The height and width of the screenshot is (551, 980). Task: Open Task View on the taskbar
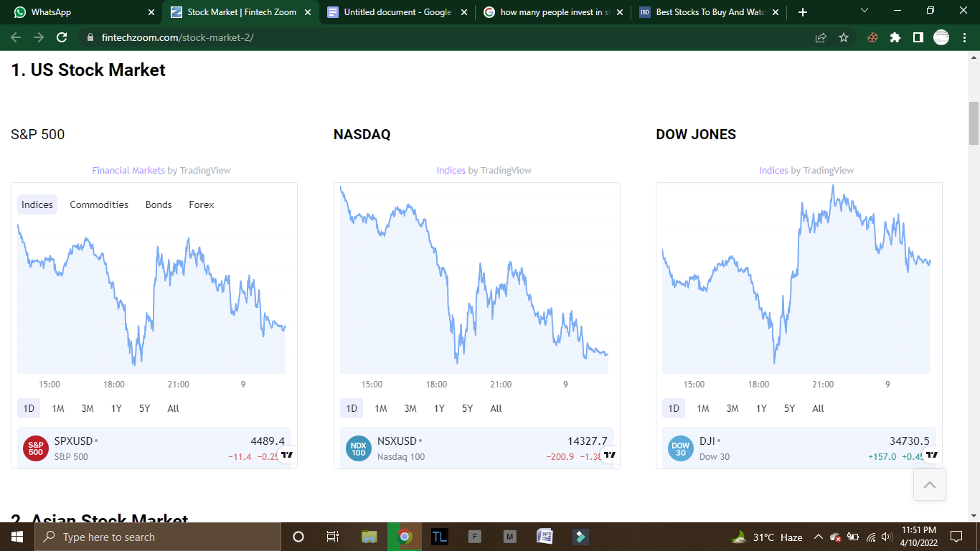[333, 537]
